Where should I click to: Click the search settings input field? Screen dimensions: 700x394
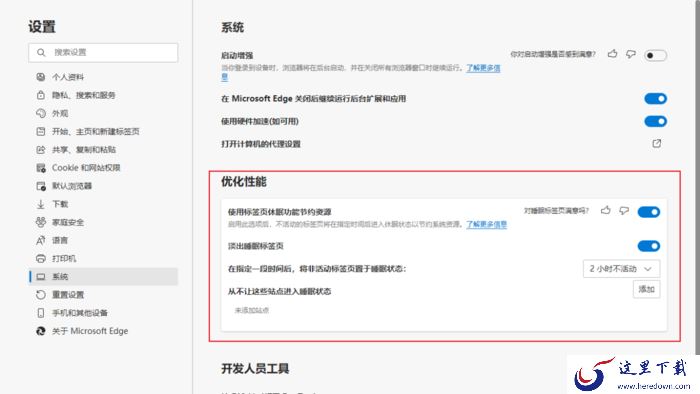(103, 53)
